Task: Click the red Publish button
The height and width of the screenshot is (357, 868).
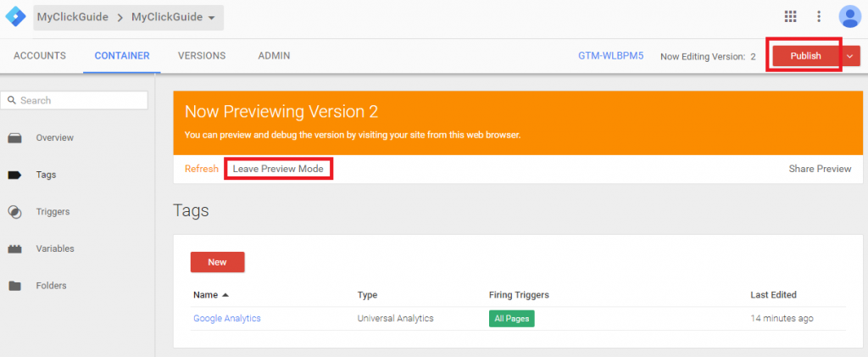Action: (805, 56)
